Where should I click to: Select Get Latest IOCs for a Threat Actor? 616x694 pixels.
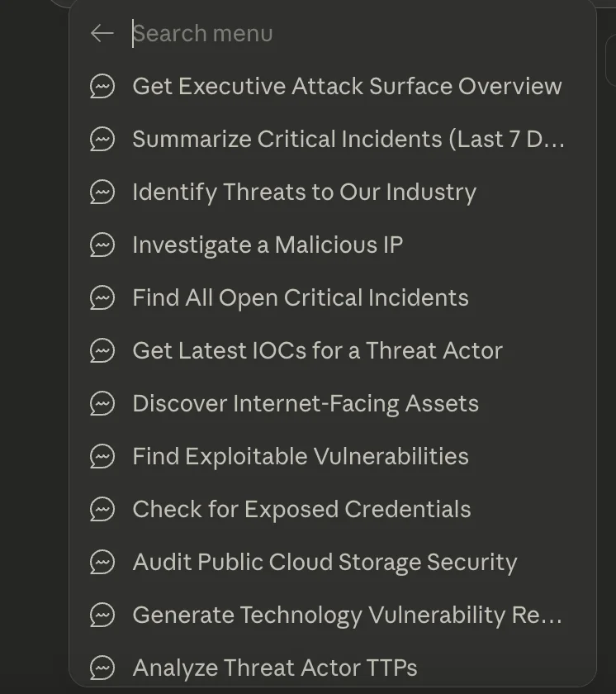317,350
